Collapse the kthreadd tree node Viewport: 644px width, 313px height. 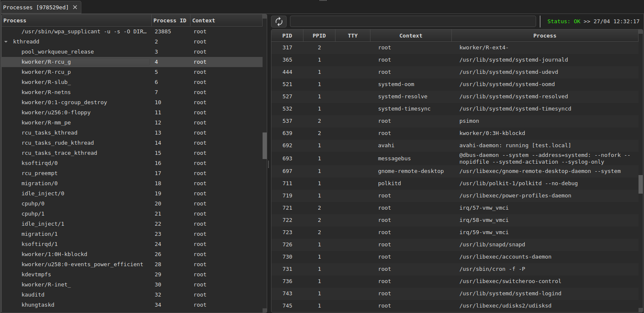click(x=6, y=42)
